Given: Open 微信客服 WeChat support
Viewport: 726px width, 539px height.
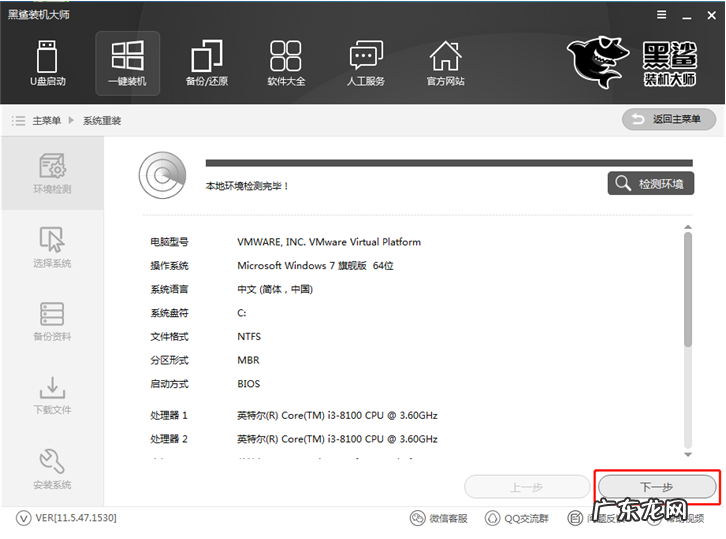Looking at the screenshot, I should pos(439,518).
